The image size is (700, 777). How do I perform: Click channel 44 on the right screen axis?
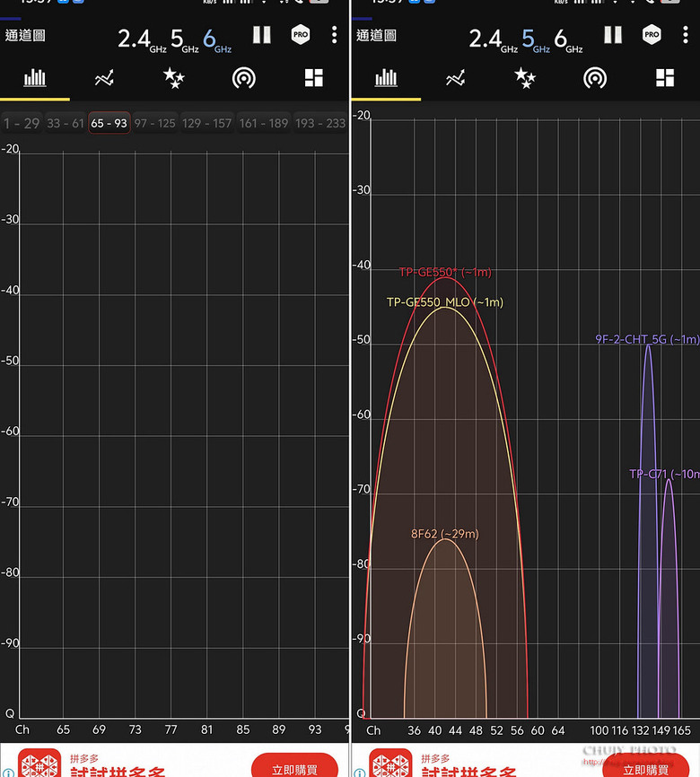coord(455,730)
